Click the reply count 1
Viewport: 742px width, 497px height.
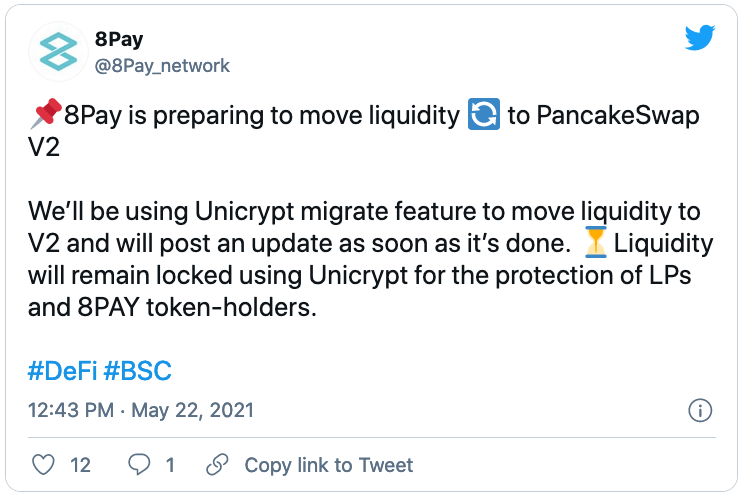click(x=170, y=465)
